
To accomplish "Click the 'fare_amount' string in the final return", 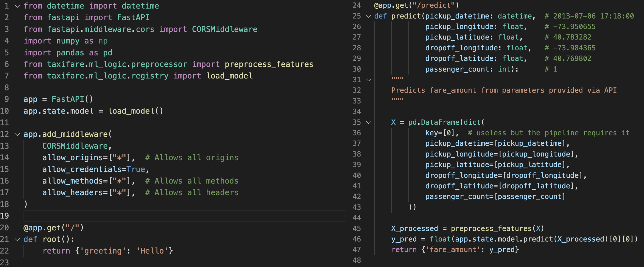I will coord(453,250).
